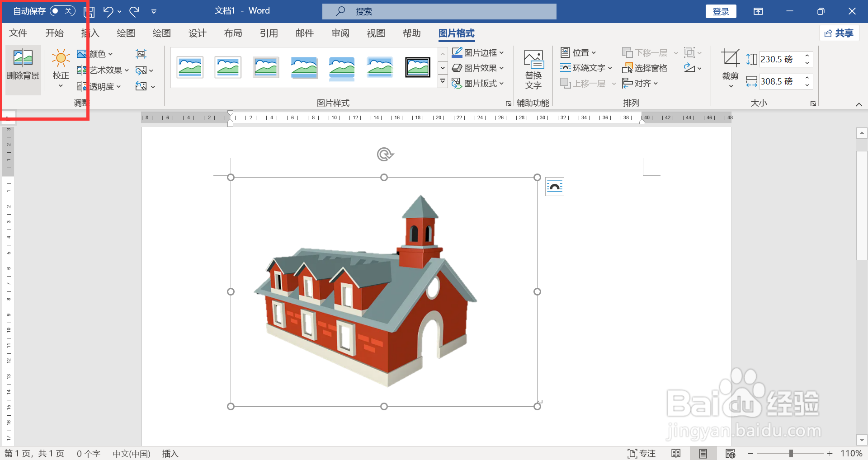
Task: Click the Alt Text (替换文字) button
Action: click(x=533, y=69)
